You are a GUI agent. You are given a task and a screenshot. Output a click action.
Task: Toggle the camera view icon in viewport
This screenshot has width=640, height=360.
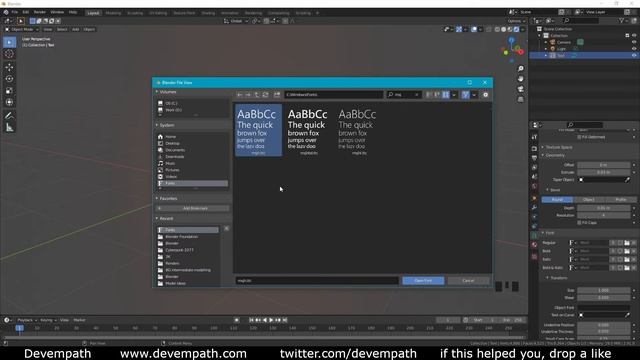[520, 89]
